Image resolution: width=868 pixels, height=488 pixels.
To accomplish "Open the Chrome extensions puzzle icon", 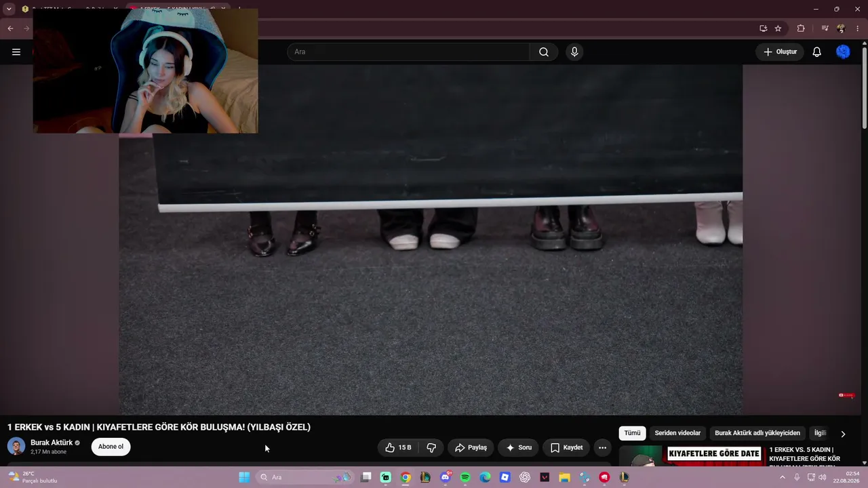I will (801, 28).
